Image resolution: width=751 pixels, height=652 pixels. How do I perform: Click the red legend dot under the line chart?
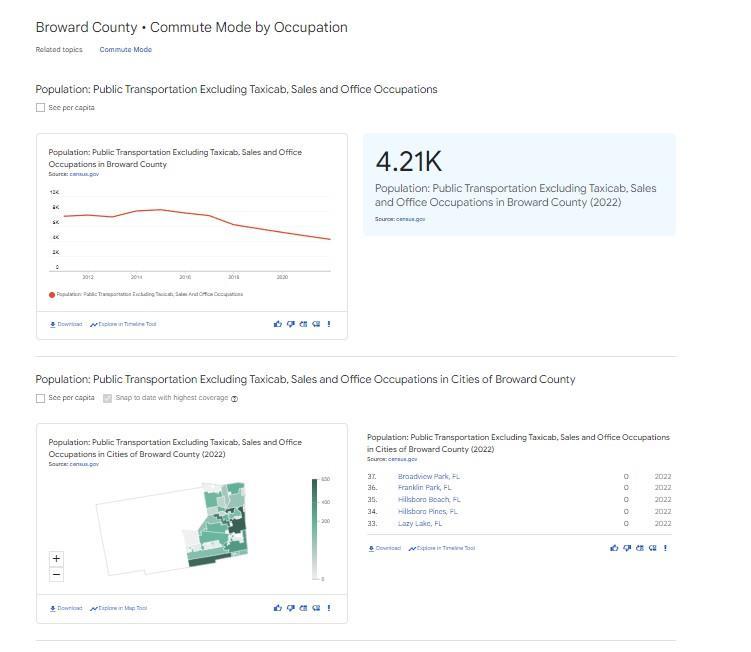click(x=52, y=295)
